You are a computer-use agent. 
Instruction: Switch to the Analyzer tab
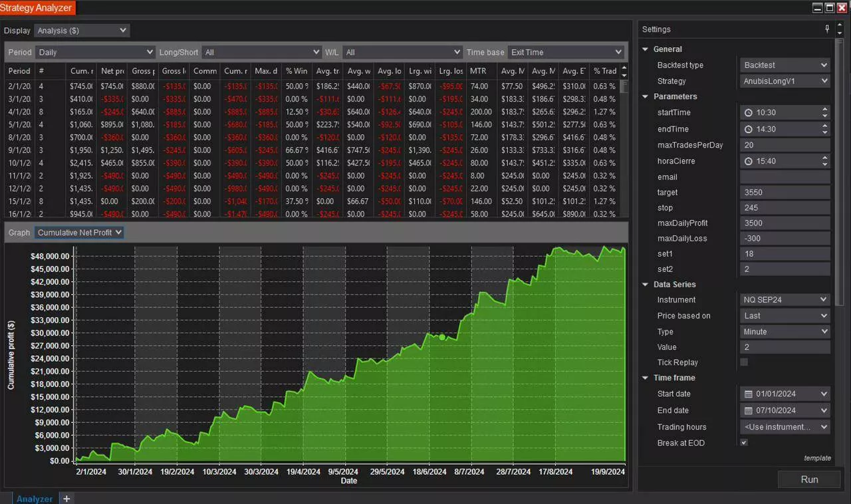pyautogui.click(x=35, y=499)
